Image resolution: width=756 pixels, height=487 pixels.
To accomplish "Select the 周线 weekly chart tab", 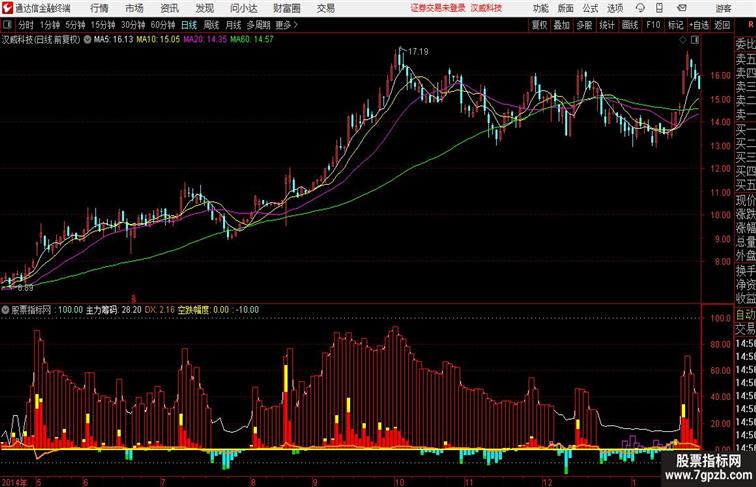I will tap(211, 25).
